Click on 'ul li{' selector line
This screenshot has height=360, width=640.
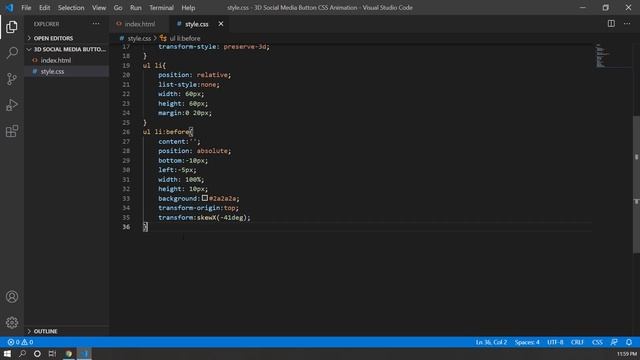154,65
